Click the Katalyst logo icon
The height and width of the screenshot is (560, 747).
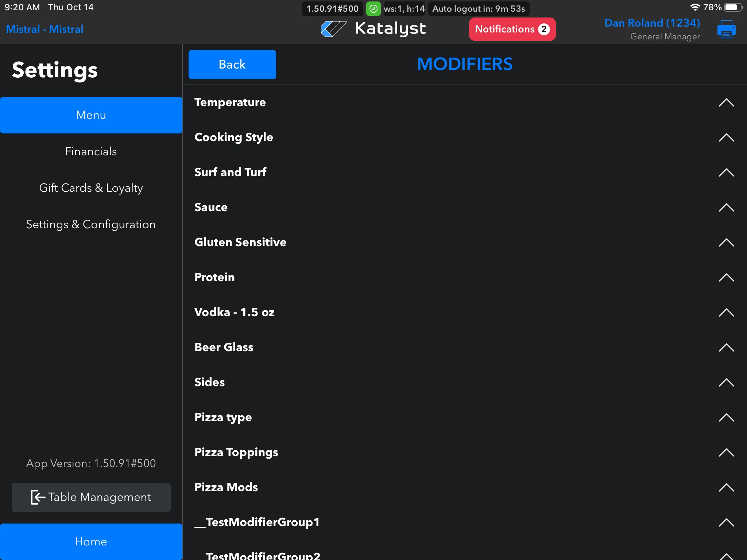click(333, 29)
